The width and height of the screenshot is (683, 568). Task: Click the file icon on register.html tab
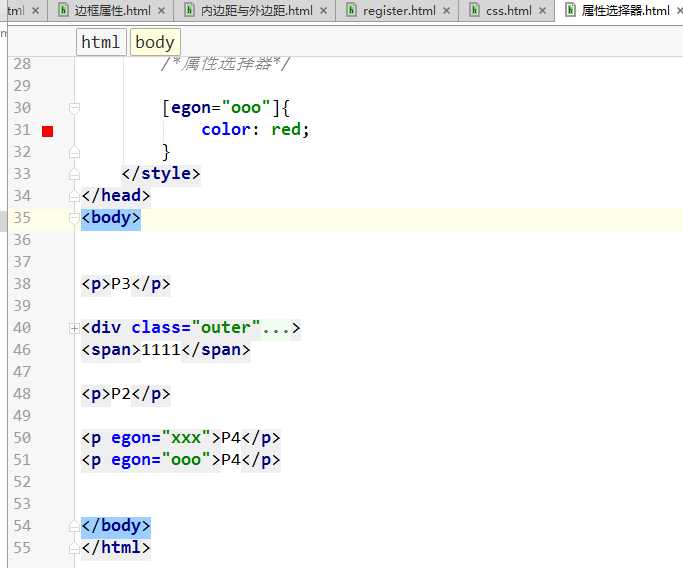click(351, 10)
